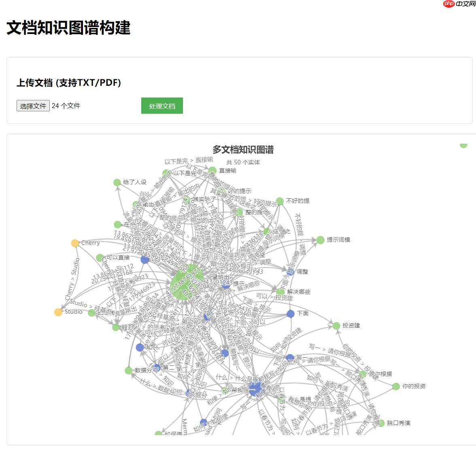Select the 你的投资 node
476x463 pixels.
coord(397,387)
